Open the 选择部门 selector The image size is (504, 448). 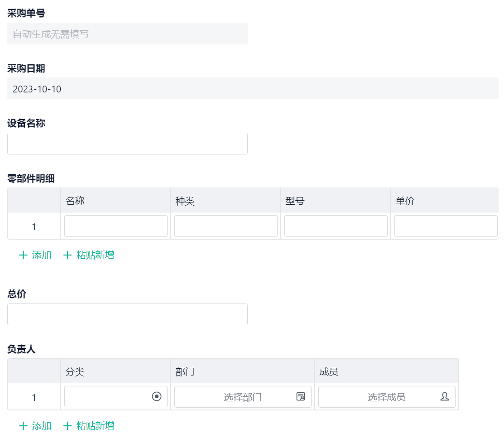(242, 397)
